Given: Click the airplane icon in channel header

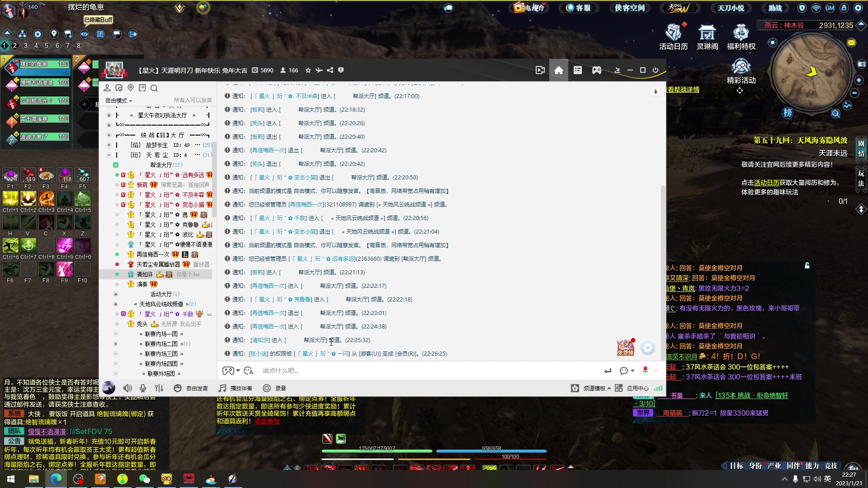Looking at the screenshot, I should pos(319,70).
